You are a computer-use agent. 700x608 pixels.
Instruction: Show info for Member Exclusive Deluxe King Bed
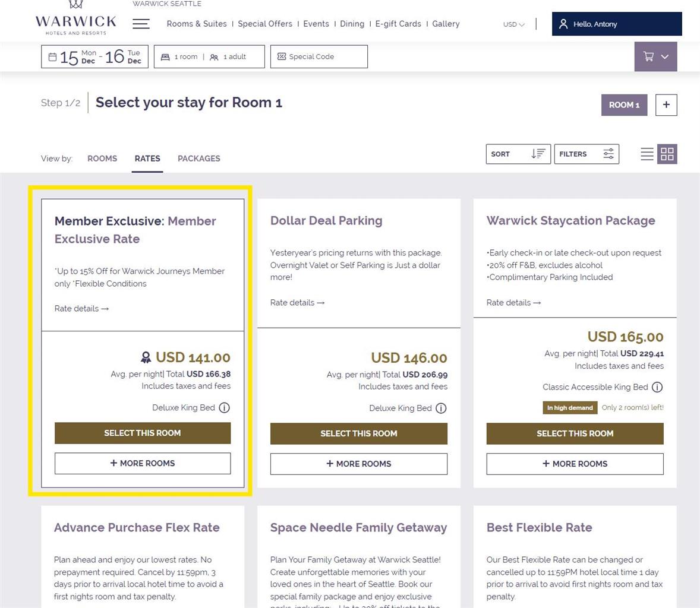tap(224, 408)
